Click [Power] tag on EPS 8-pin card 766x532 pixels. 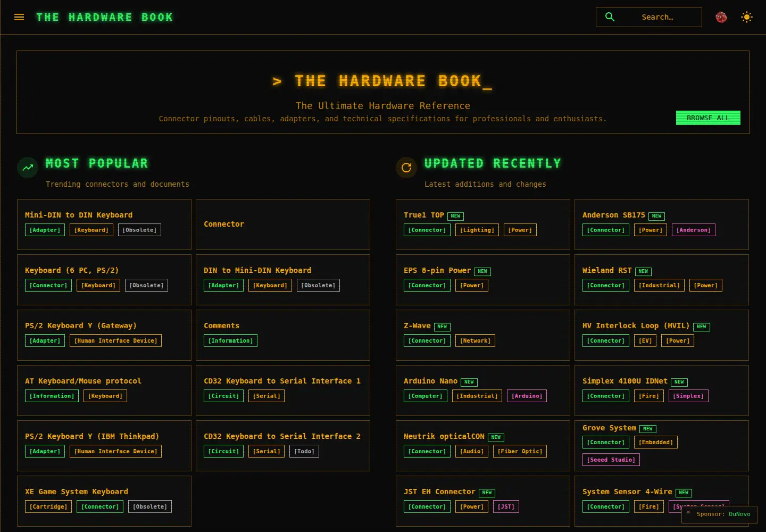(472, 285)
